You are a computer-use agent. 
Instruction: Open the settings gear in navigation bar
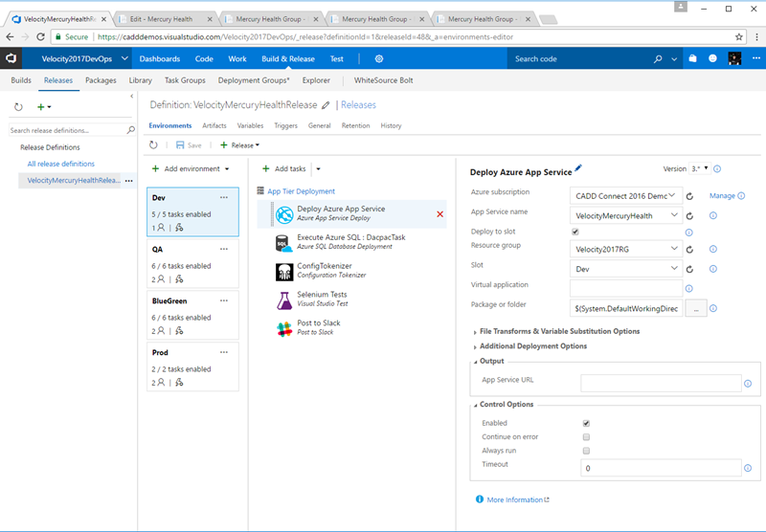pos(378,58)
